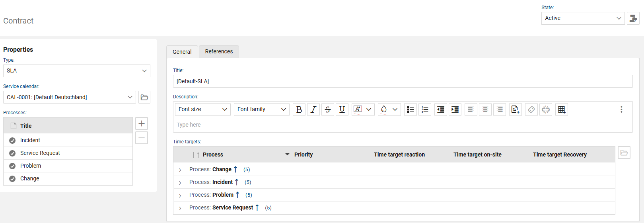Open service calendar folder icon
The width and height of the screenshot is (644, 223).
click(x=144, y=97)
